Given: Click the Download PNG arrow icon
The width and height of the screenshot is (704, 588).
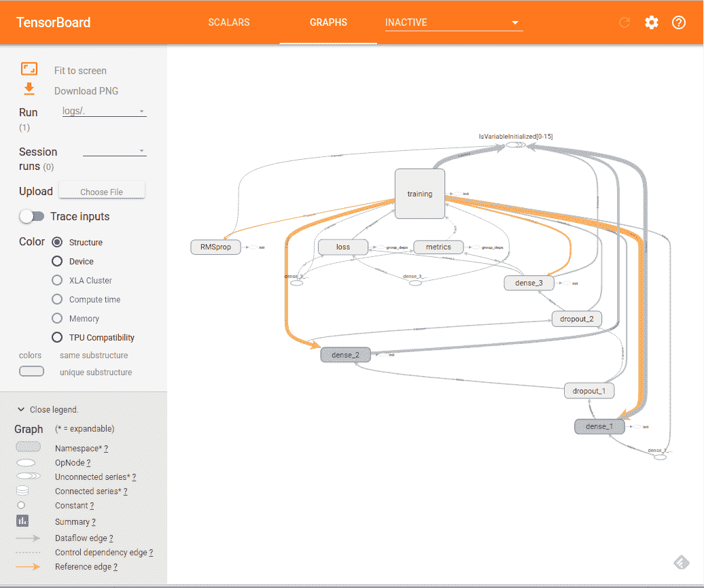Looking at the screenshot, I should coord(29,89).
